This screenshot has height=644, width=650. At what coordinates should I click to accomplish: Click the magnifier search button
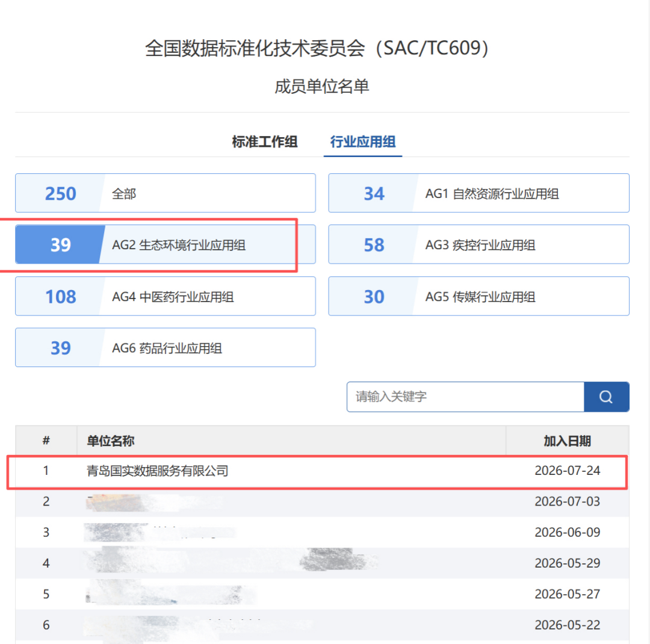(x=606, y=397)
